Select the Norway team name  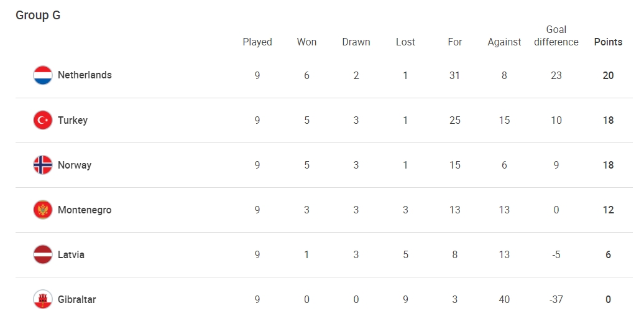[x=75, y=165]
